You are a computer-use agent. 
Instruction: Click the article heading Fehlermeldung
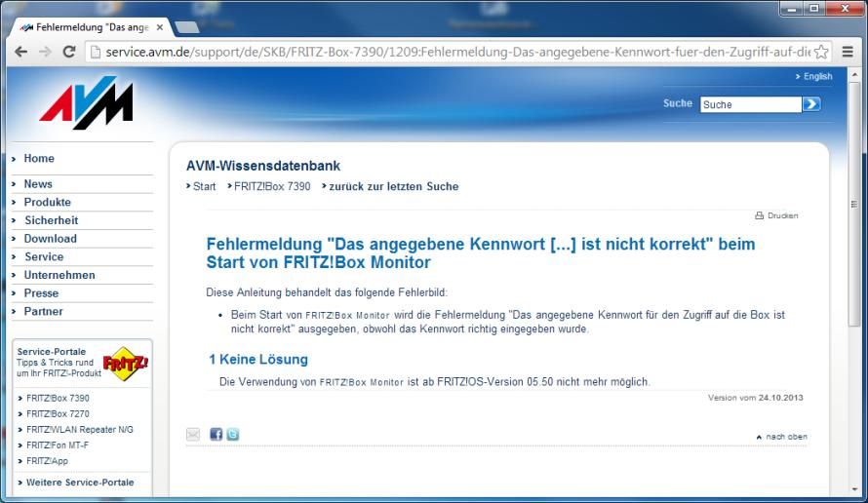pyautogui.click(x=481, y=252)
